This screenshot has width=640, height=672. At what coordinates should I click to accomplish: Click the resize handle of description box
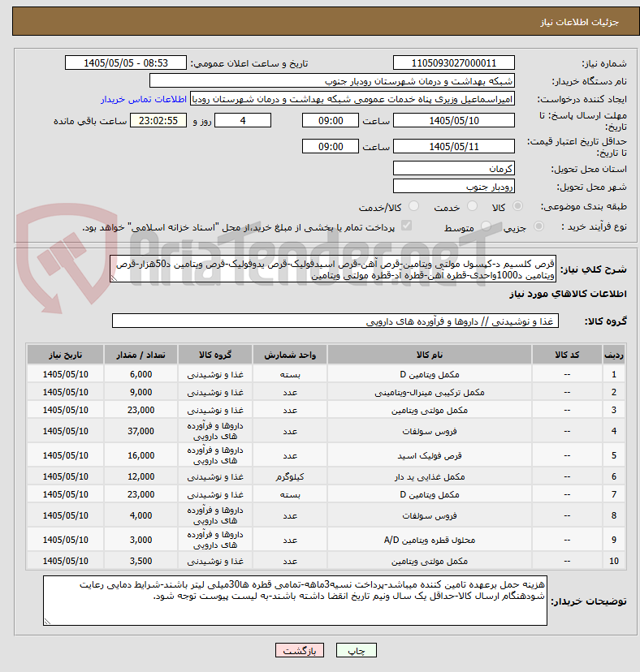(114, 278)
